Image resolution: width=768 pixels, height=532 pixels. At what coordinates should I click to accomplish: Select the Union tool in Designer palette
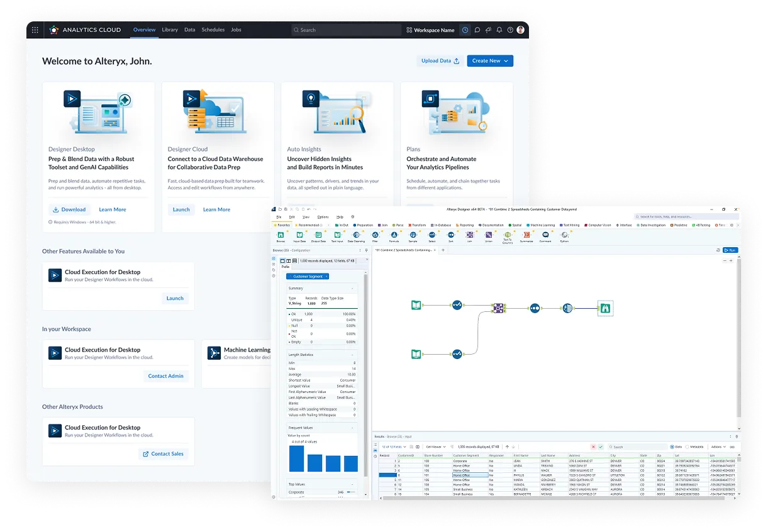click(488, 236)
